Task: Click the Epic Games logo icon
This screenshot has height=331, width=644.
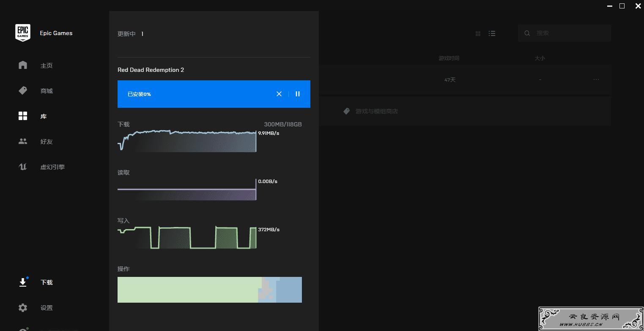Action: (x=23, y=33)
